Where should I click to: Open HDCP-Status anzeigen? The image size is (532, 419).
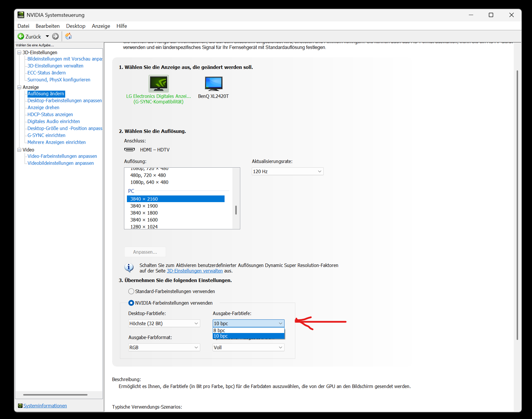click(50, 114)
